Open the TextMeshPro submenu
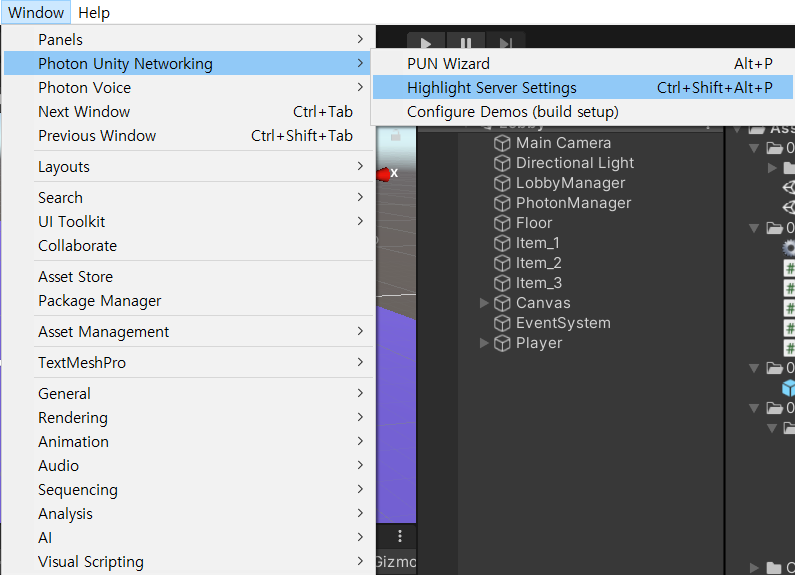 coord(189,363)
